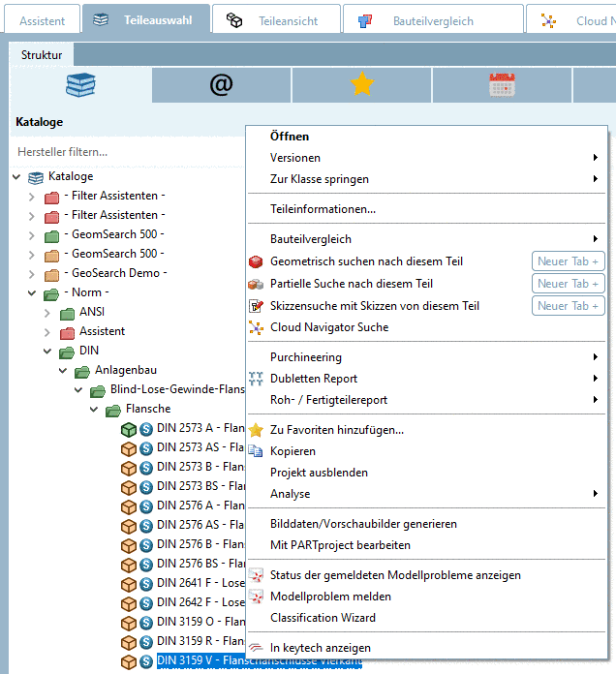Click the Cloud Navigator tab icon

click(x=548, y=20)
